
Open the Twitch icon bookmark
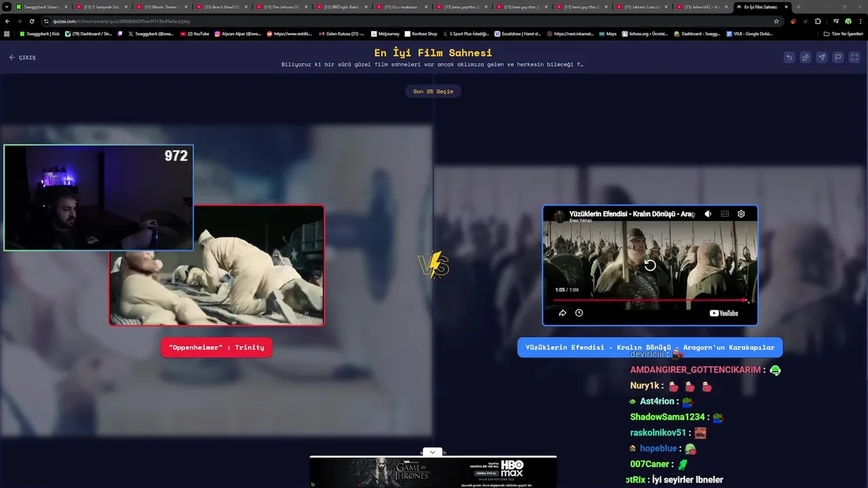120,33
